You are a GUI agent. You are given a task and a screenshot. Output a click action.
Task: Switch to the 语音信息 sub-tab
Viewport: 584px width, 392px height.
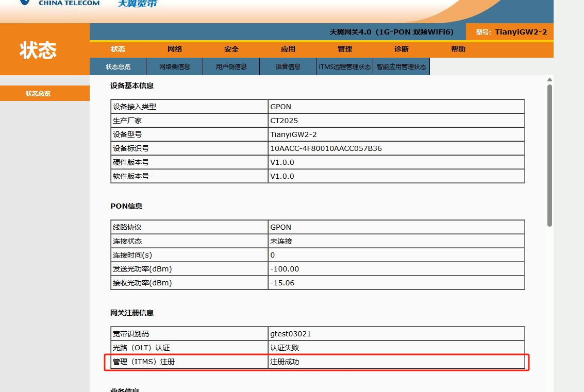point(288,66)
